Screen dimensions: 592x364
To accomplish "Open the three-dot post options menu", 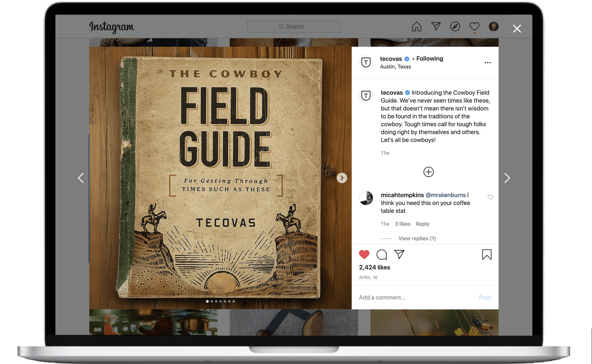I will coord(487,63).
